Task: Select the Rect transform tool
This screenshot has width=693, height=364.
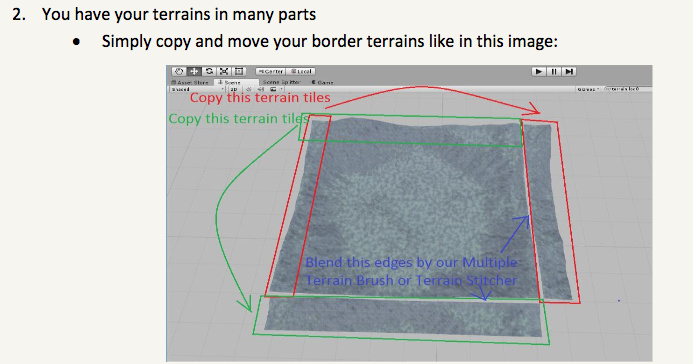Action: pos(239,71)
